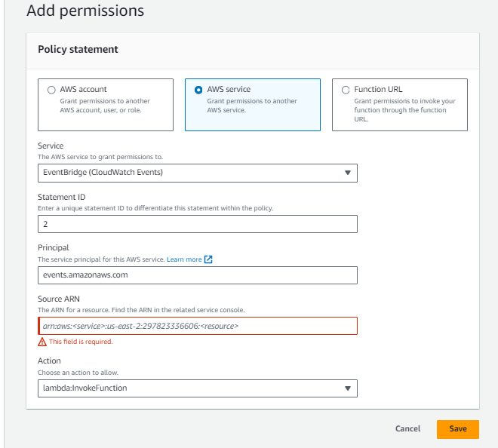Click the Add permissions page title
The height and width of the screenshot is (448, 498).
coord(85,11)
